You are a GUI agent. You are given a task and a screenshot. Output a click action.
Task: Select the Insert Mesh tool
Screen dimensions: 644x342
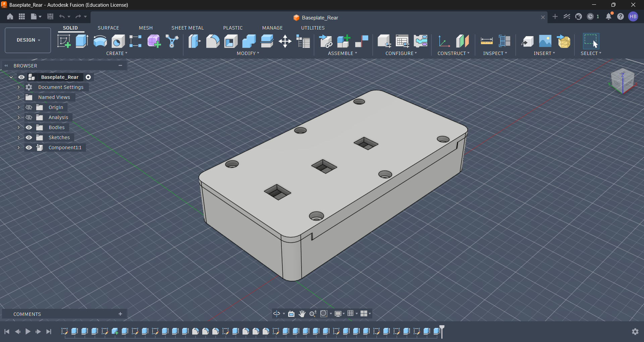563,41
